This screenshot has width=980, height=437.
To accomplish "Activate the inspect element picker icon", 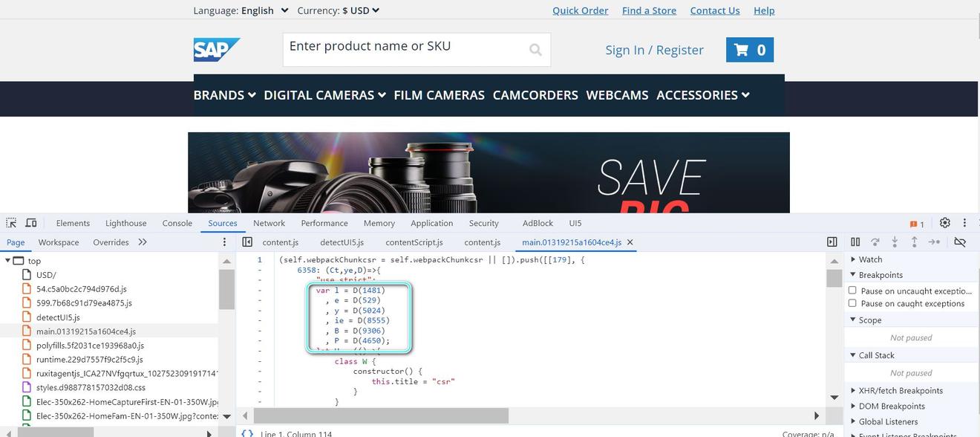I will point(11,223).
